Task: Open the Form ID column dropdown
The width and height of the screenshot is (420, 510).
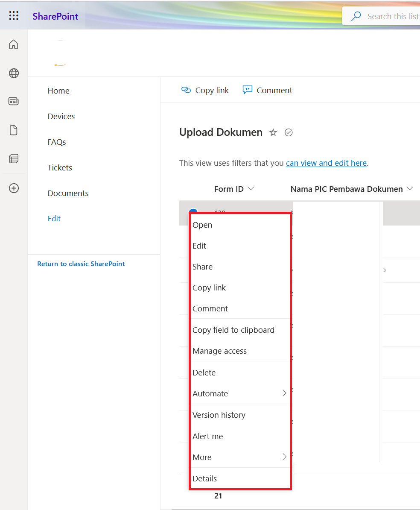Action: [x=251, y=188]
